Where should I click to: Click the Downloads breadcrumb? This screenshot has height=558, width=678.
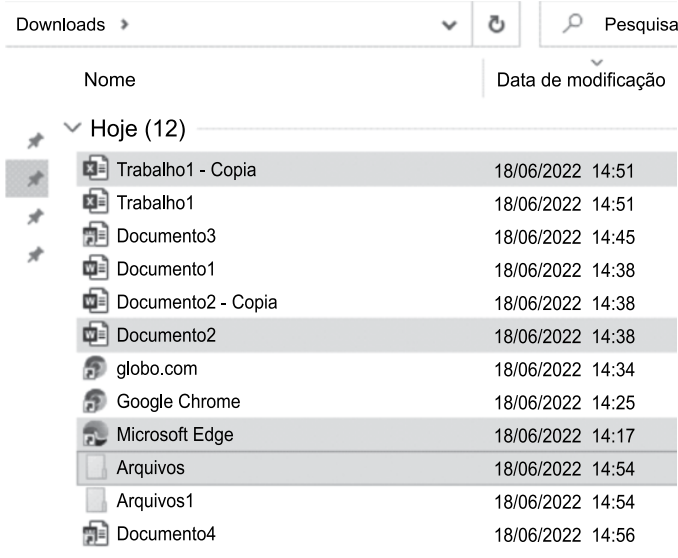pyautogui.click(x=61, y=25)
